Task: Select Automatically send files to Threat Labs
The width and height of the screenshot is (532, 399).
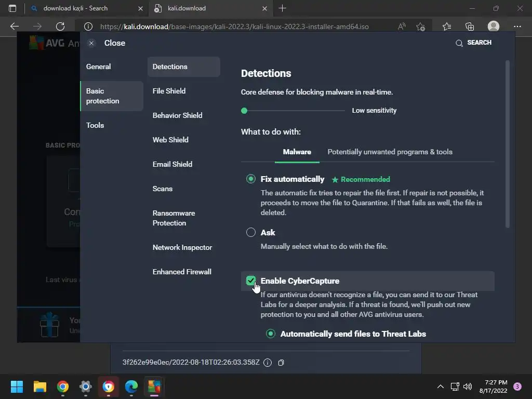Action: coord(270,334)
